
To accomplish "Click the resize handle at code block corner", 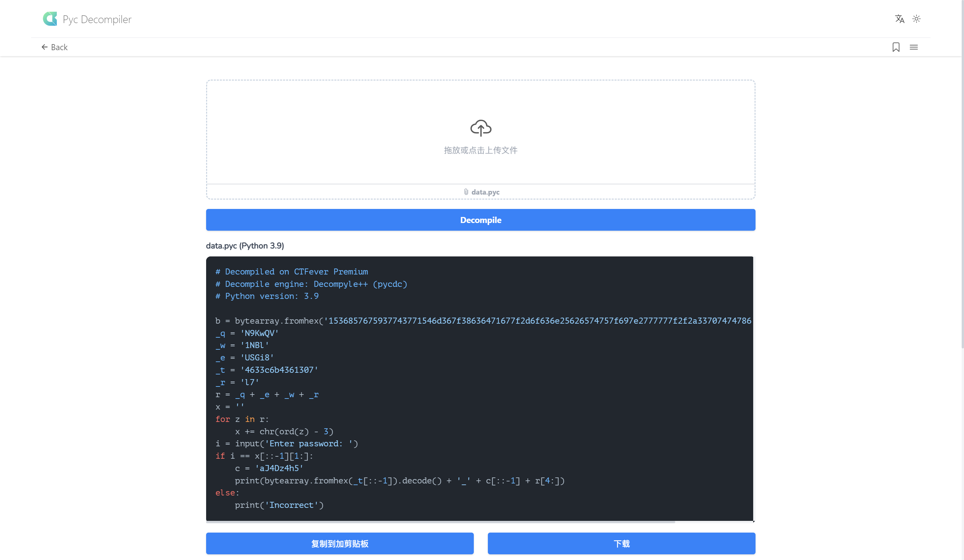I will (753, 521).
